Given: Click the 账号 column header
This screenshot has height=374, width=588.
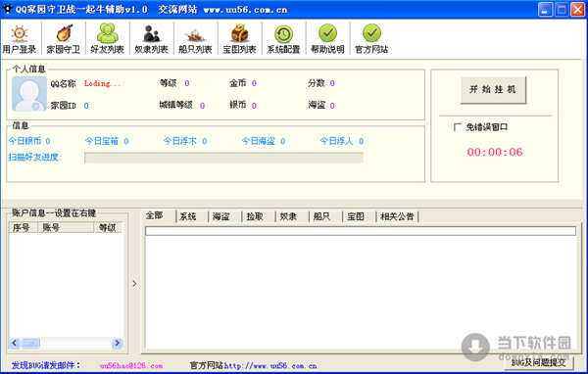Looking at the screenshot, I should coord(66,227).
